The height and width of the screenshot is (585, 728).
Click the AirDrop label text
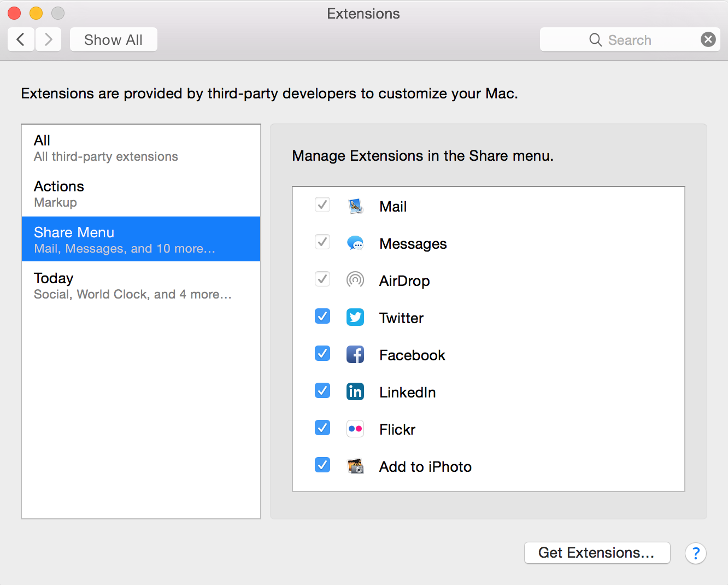[x=404, y=281]
